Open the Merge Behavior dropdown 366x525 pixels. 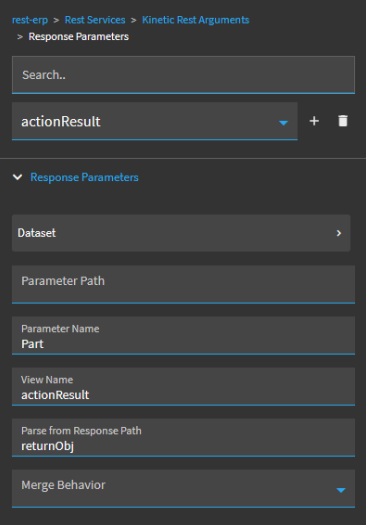point(183,489)
